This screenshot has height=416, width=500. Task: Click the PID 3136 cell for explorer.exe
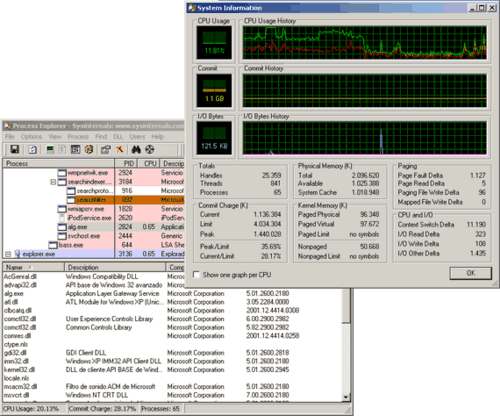coord(125,254)
